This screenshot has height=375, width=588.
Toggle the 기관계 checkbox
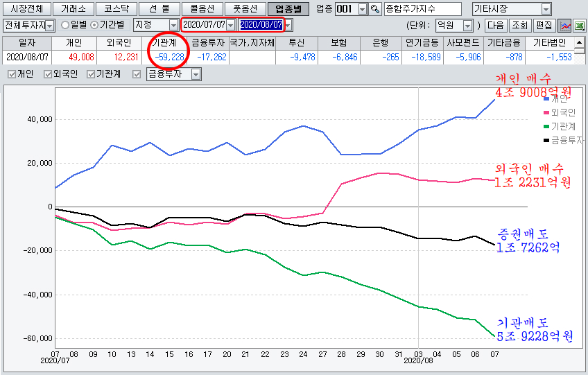[91, 74]
